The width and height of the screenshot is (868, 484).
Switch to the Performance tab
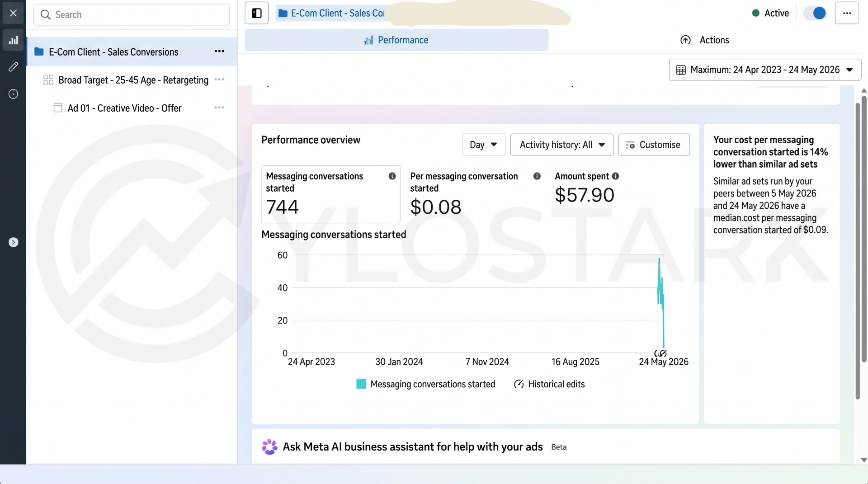396,40
